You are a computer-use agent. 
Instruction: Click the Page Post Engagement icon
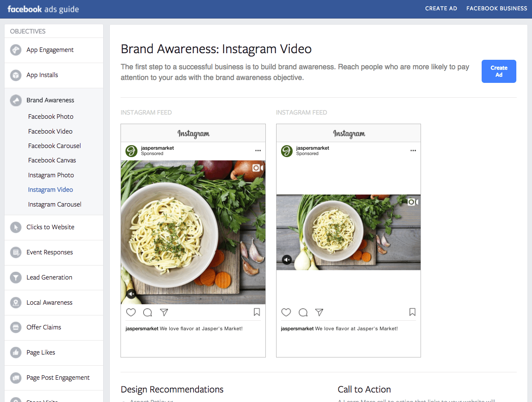16,378
